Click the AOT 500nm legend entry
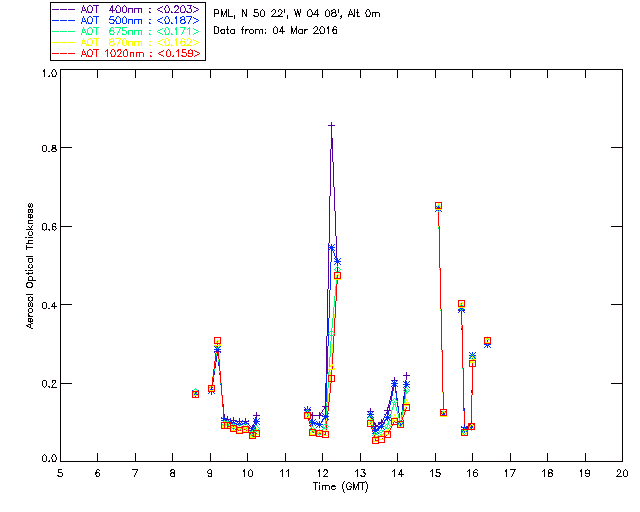Screen dimensions: 640x512 pos(126,20)
